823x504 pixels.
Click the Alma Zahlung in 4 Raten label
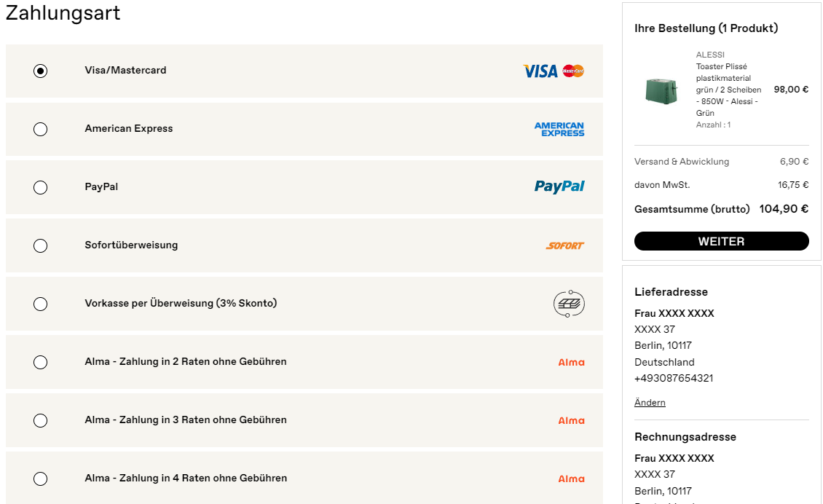point(186,479)
